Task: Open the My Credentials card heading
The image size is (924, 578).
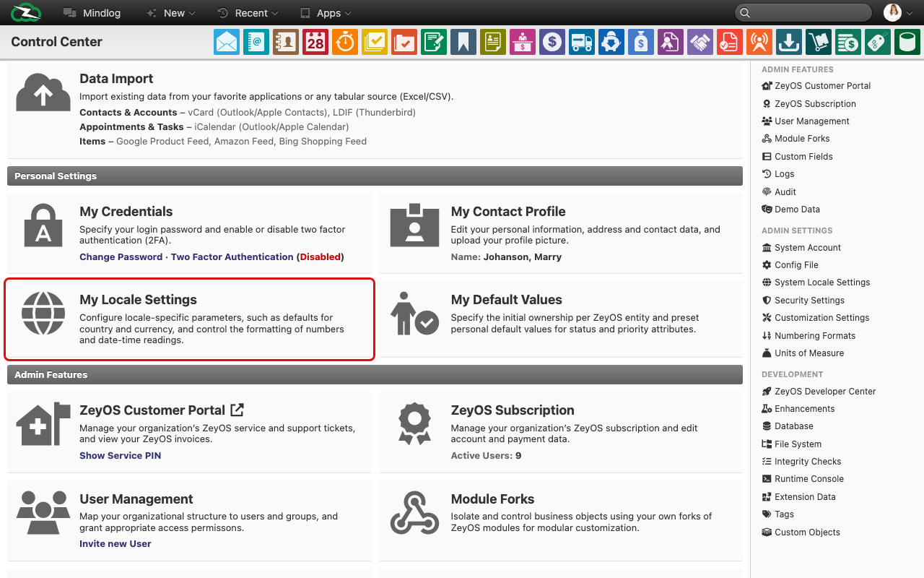Action: pyautogui.click(x=126, y=212)
